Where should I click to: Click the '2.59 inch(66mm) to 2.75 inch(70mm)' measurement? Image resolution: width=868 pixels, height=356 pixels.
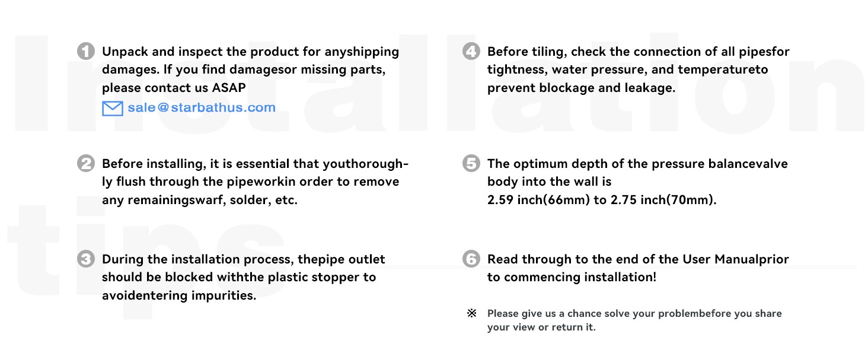602,200
